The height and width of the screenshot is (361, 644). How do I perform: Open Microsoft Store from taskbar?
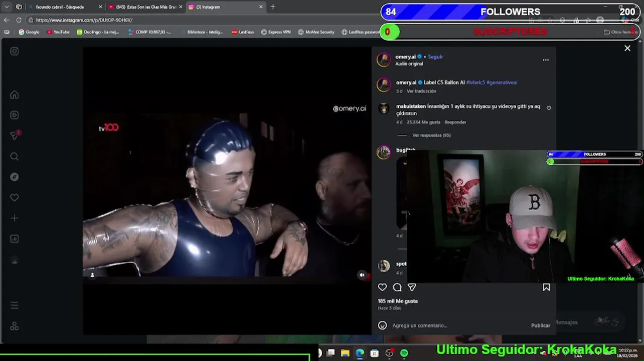point(375,353)
